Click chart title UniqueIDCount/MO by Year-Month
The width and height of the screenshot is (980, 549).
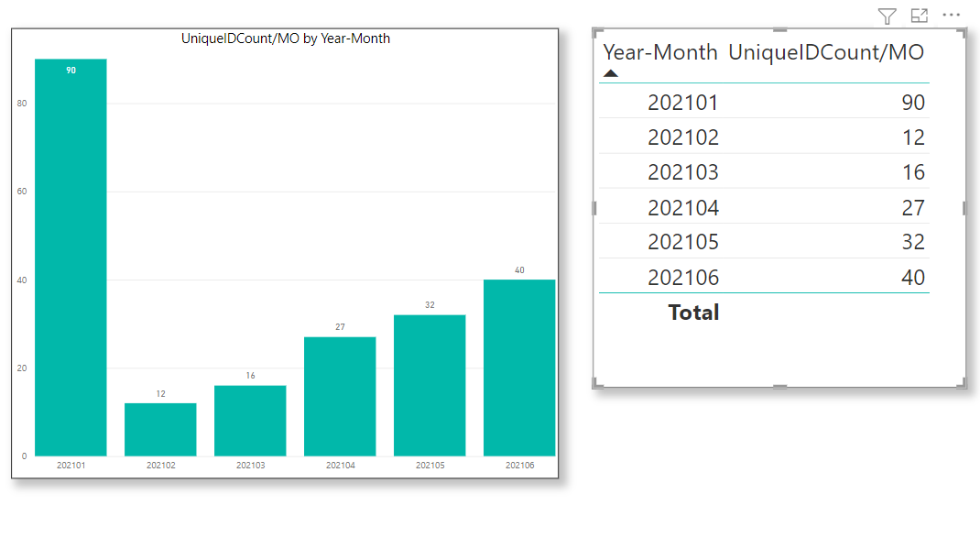286,38
